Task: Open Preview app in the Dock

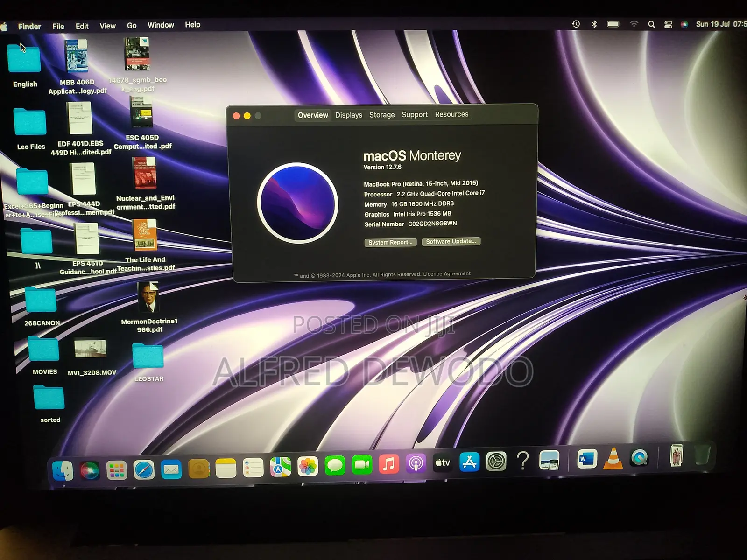Action: tap(550, 460)
